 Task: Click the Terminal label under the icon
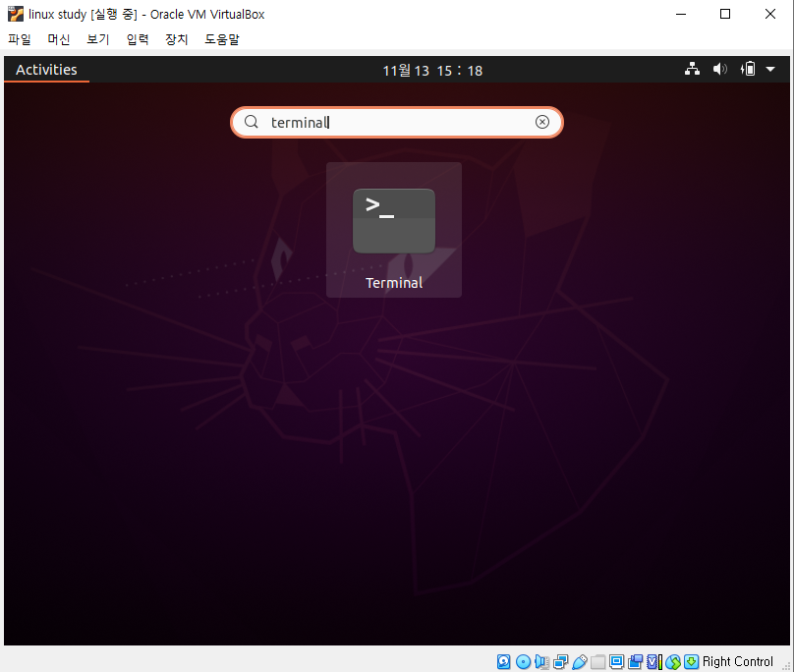394,283
